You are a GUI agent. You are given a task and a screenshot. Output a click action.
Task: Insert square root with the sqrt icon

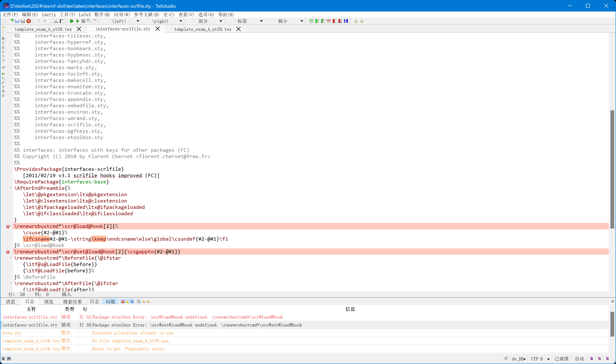click(x=3, y=96)
